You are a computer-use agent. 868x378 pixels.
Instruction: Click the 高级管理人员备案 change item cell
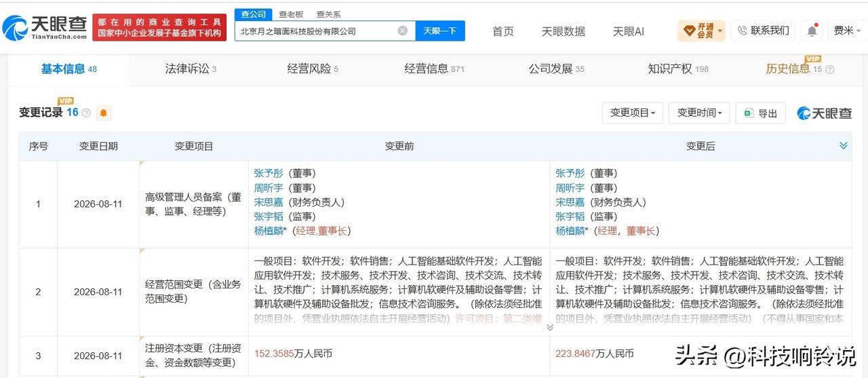[193, 204]
